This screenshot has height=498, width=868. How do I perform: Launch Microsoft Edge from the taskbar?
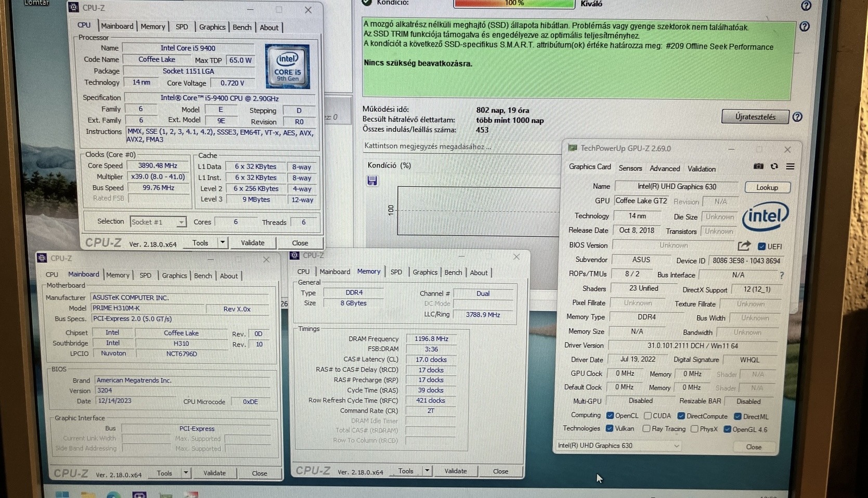[113, 494]
